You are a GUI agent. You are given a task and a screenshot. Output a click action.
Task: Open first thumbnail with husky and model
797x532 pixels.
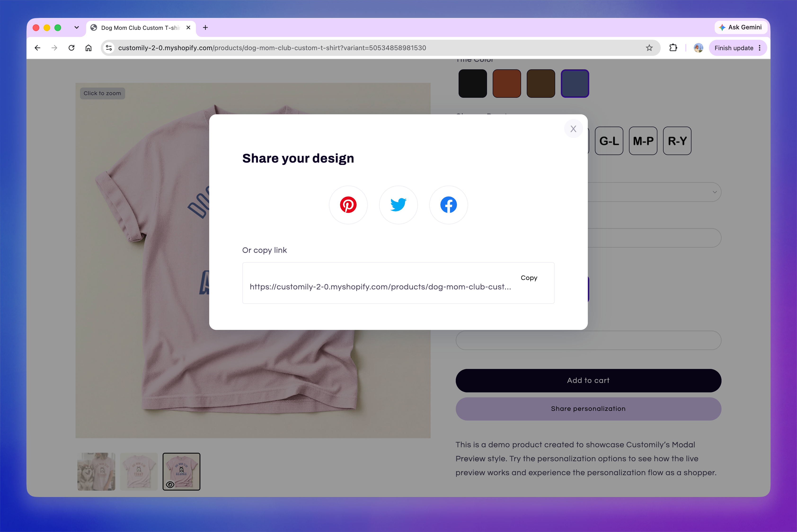[96, 472]
